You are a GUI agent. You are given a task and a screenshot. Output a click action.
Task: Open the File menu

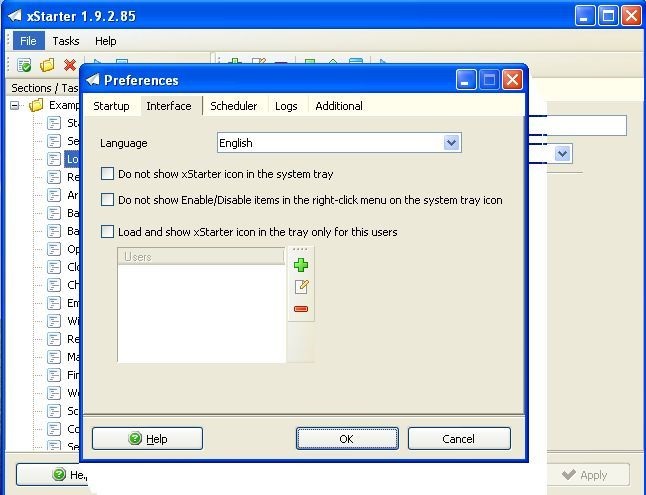point(28,41)
